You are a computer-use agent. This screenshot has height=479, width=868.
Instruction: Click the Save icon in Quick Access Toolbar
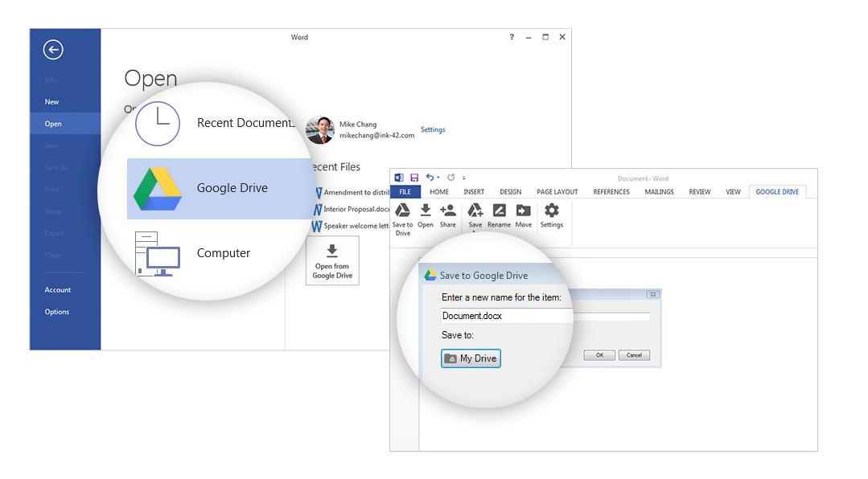pyautogui.click(x=413, y=178)
